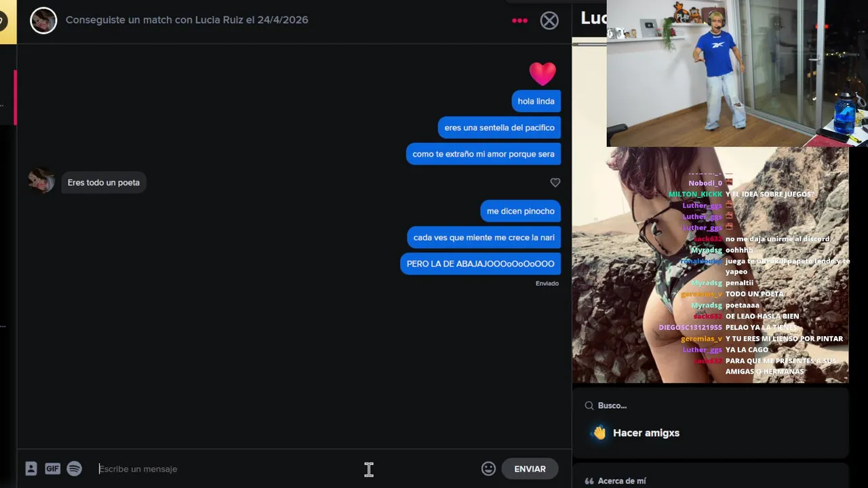Viewport: 868px width, 488px height.
Task: Close the chat with Lucia Ruiz
Action: [x=549, y=20]
